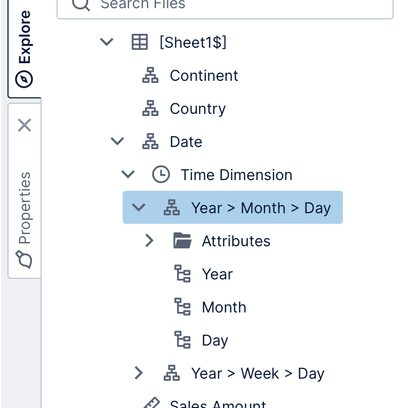Open the Explore side tab

(x=24, y=49)
